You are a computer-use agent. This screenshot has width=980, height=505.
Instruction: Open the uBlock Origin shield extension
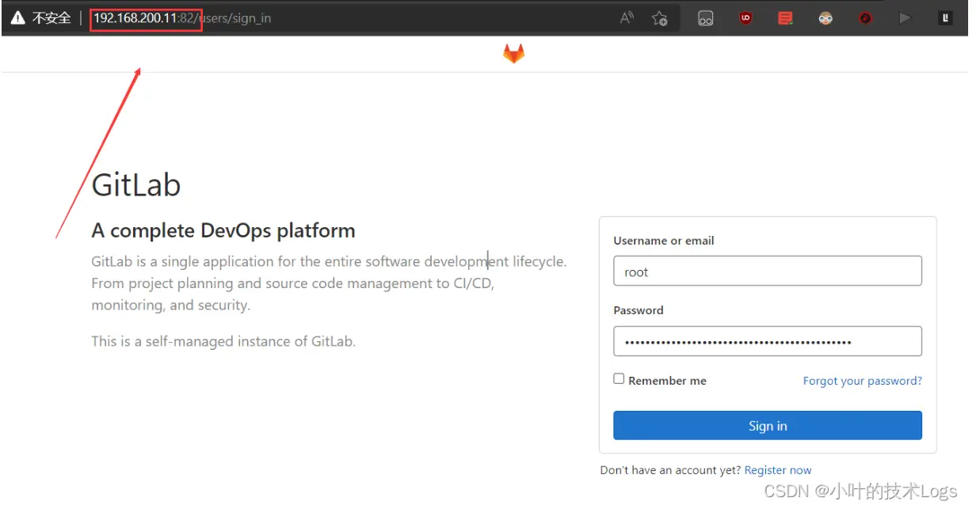click(745, 18)
